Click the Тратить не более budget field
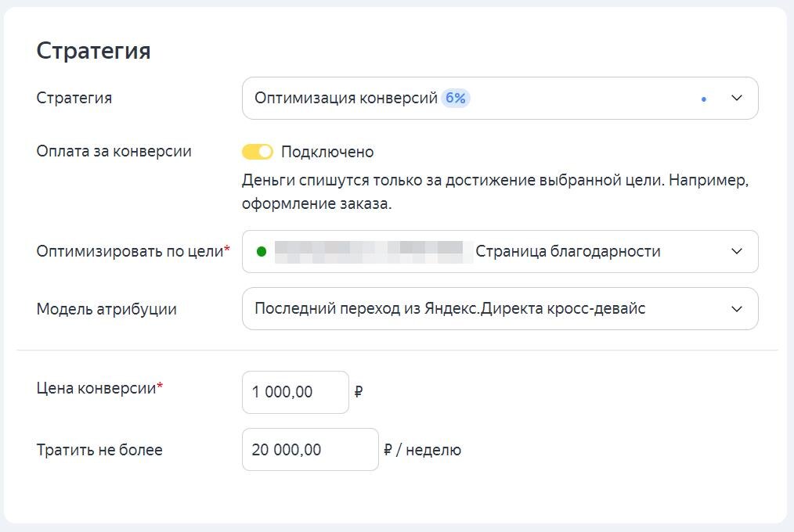The height and width of the screenshot is (532, 794). point(310,449)
